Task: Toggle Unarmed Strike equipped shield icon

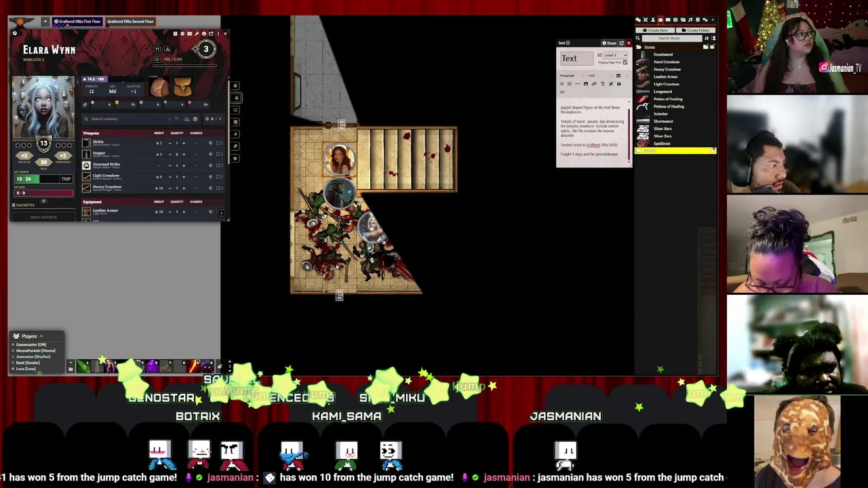Action: 211,165
